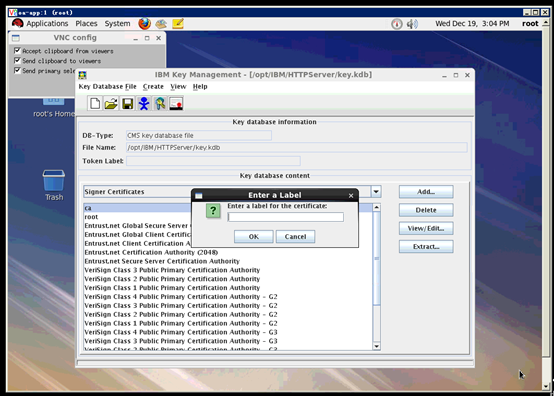The height and width of the screenshot is (396, 554).
Task: Open the Key Database File menu
Action: [107, 87]
